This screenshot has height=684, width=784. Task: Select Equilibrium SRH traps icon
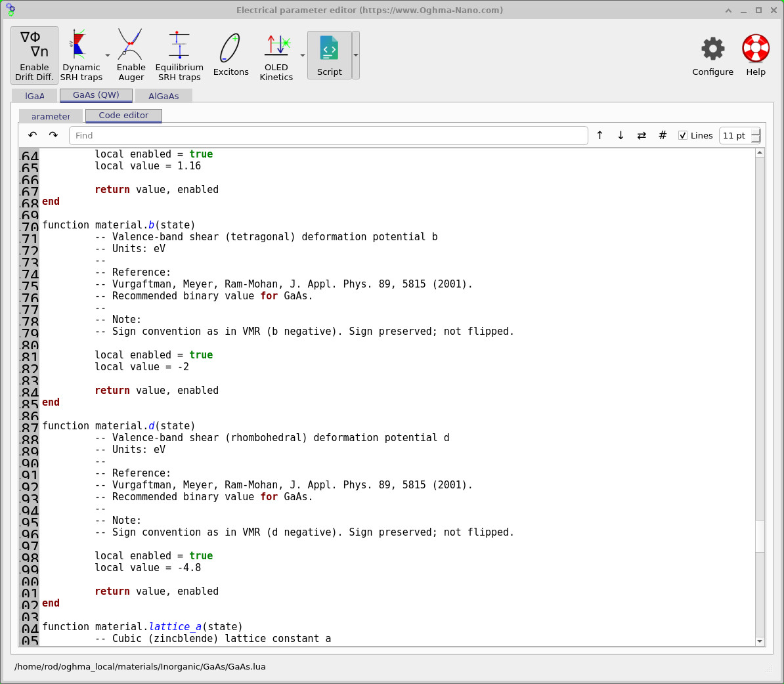pyautogui.click(x=179, y=55)
